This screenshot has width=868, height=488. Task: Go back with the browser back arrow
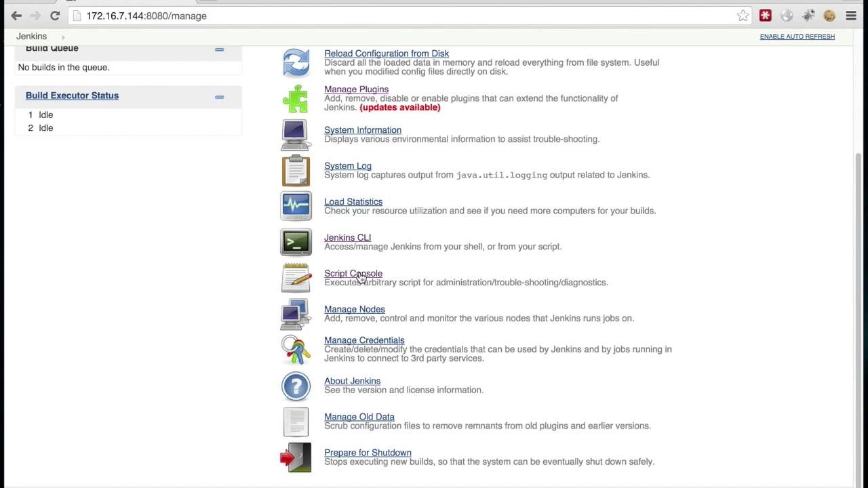[x=16, y=16]
